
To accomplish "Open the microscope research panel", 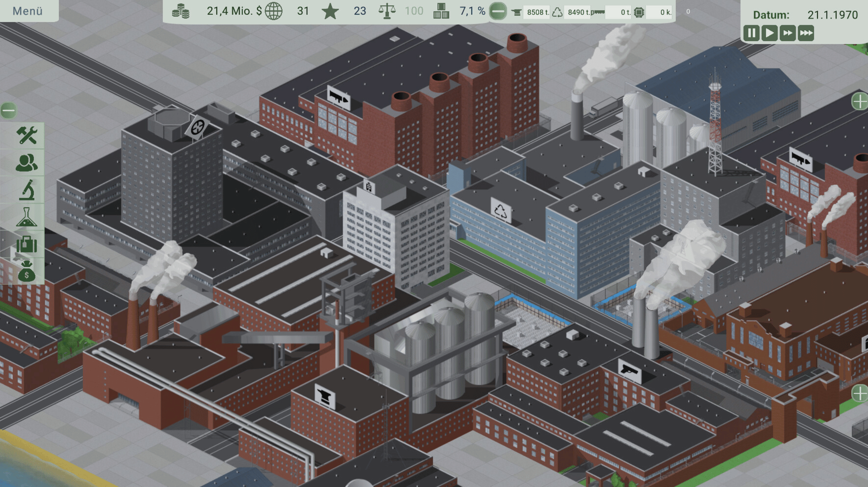I will click(27, 190).
